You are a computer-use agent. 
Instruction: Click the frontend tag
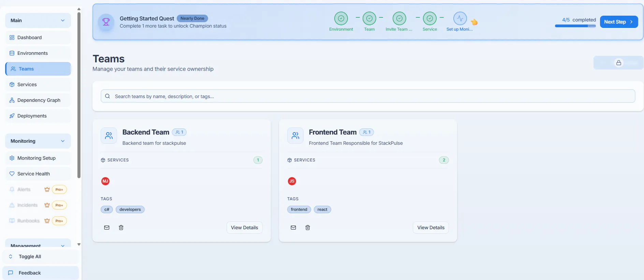tap(299, 209)
